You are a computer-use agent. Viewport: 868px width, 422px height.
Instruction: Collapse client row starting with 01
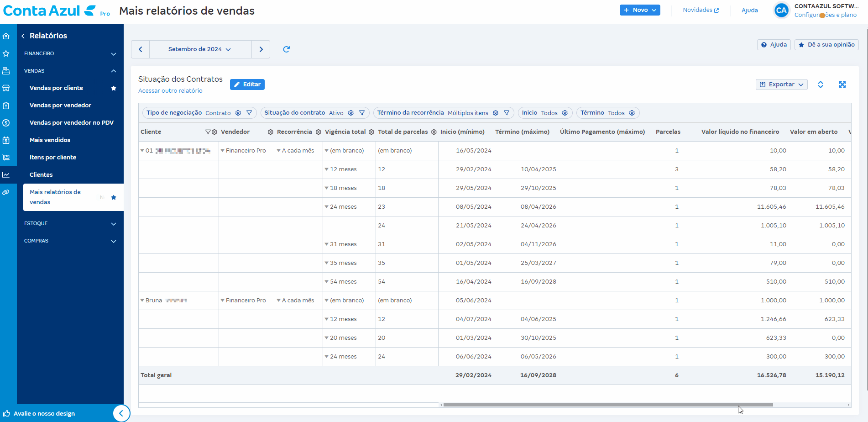coord(142,151)
